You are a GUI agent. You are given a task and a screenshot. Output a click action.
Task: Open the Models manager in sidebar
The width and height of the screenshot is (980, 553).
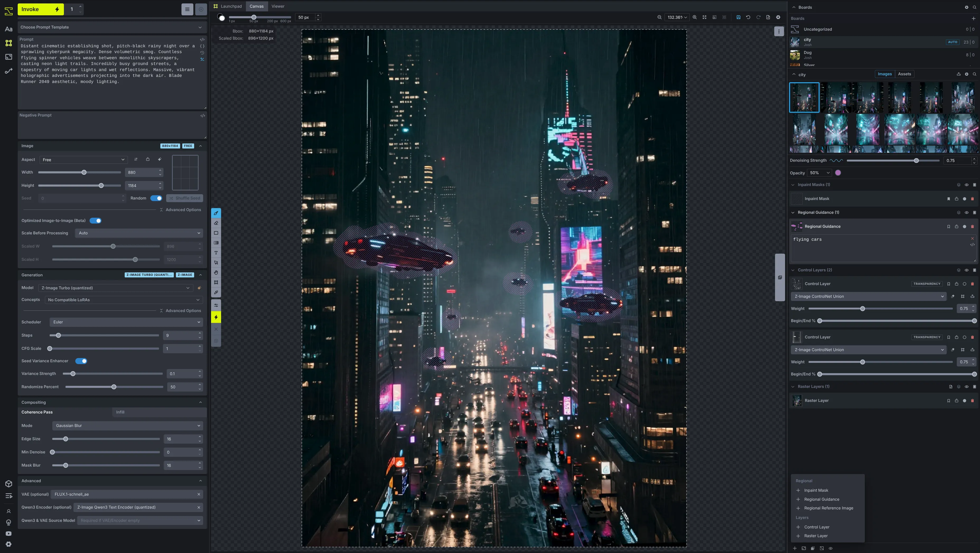[9, 484]
